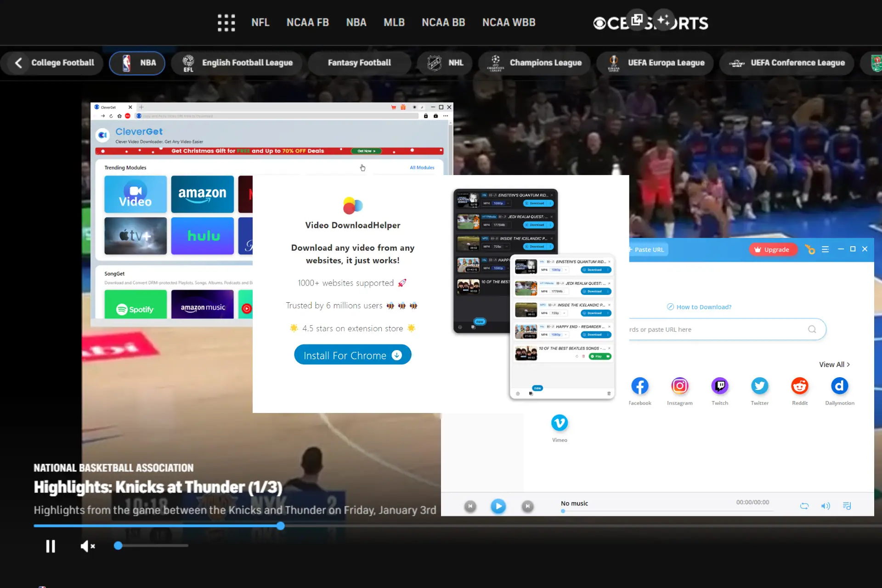Screen dimensions: 882x588
Task: Open the music playlist icon
Action: click(847, 506)
